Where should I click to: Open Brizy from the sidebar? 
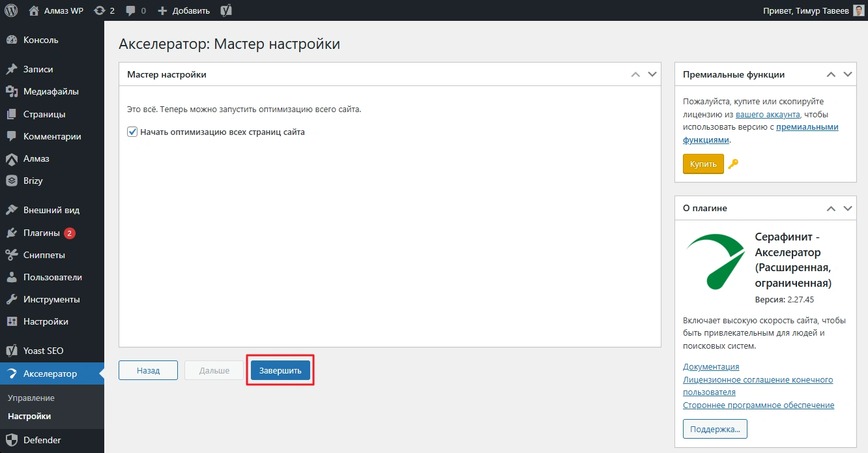coord(33,181)
